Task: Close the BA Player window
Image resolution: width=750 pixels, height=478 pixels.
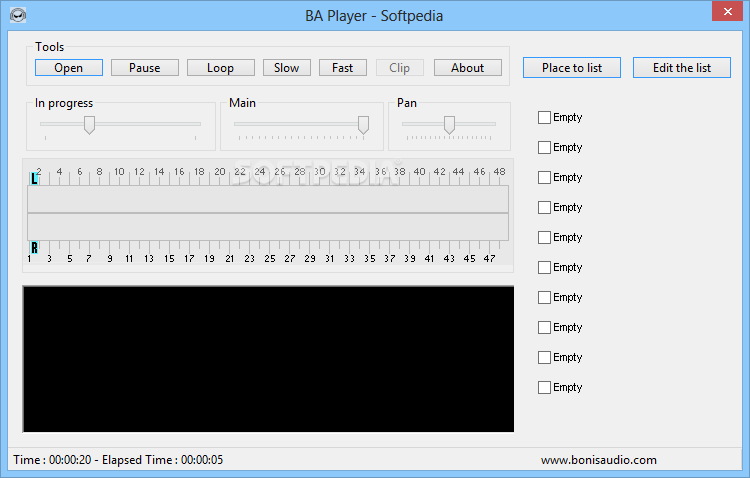Action: pyautogui.click(x=728, y=11)
